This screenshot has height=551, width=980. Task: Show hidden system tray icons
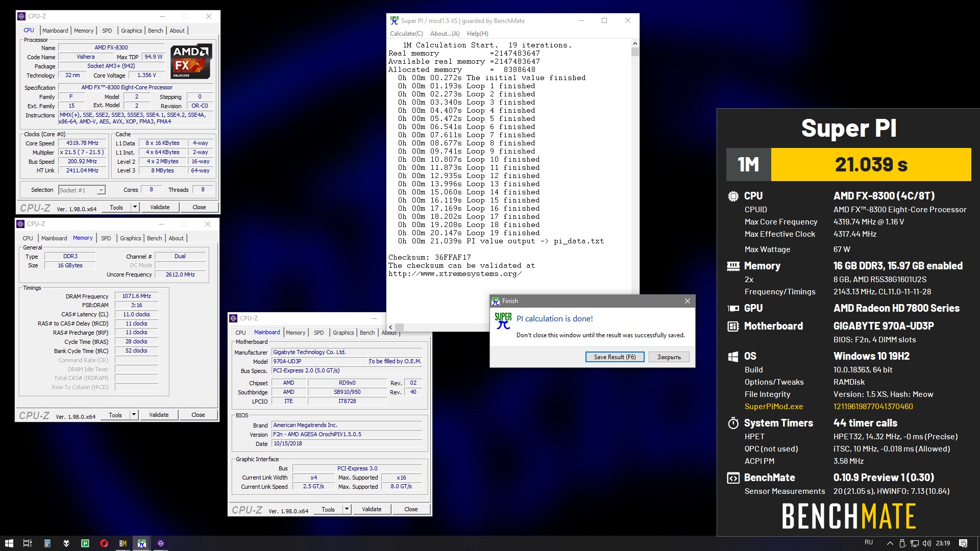click(x=890, y=543)
